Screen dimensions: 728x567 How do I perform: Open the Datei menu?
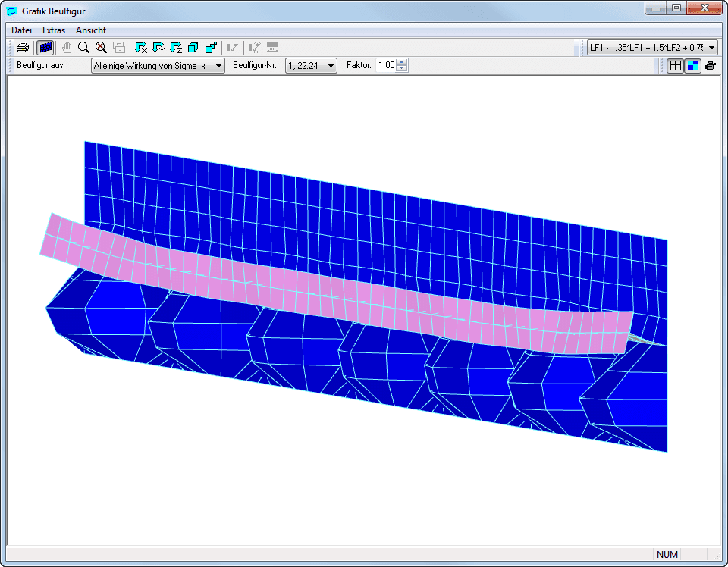click(x=21, y=30)
